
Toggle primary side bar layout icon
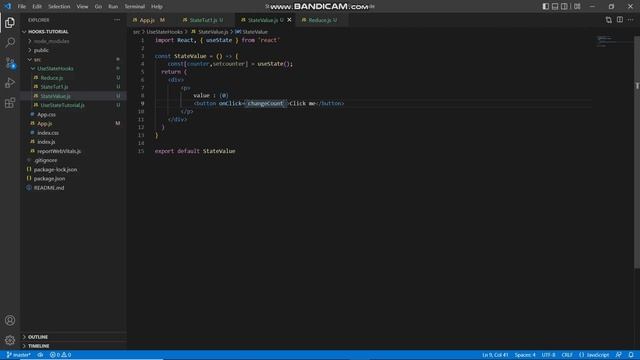coord(546,7)
